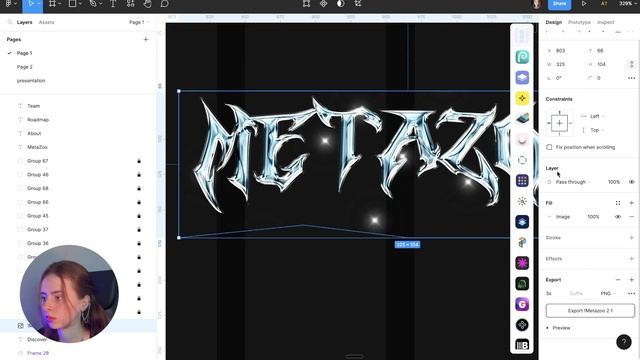Click the search icon beside Layers
The height and width of the screenshot is (360, 640).
(x=10, y=22)
